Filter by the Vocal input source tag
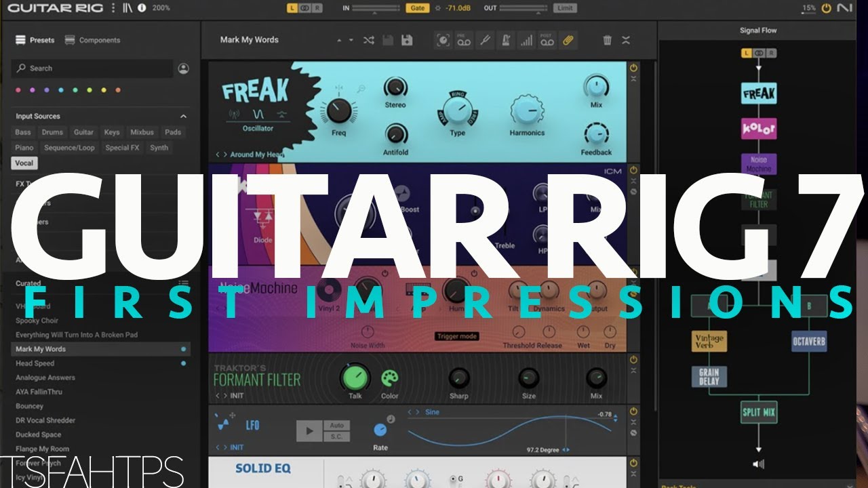This screenshot has width=868, height=488. 24,163
